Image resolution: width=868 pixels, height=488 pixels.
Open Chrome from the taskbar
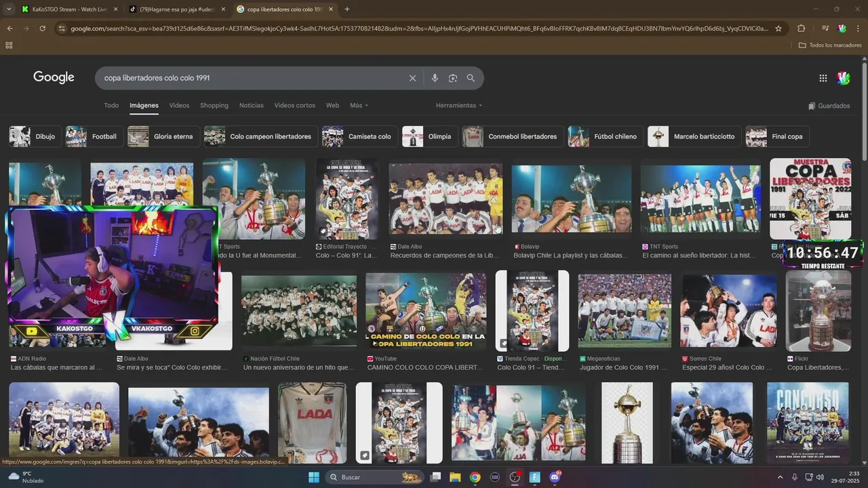coord(475,477)
